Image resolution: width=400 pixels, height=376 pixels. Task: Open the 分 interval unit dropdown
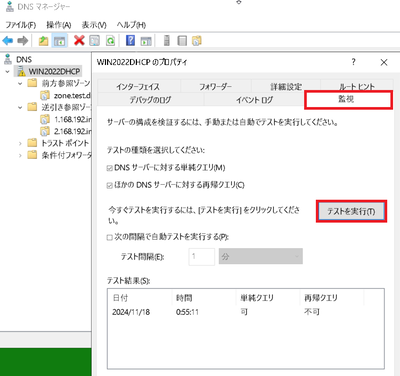(261, 256)
